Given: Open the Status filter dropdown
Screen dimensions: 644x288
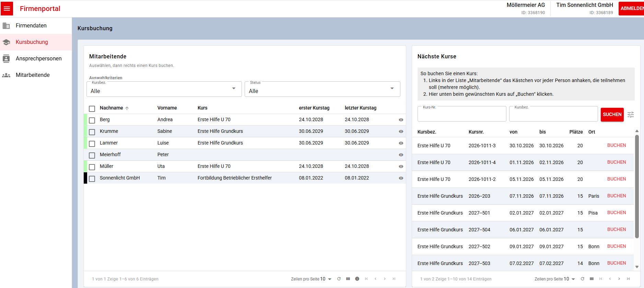Looking at the screenshot, I should click(322, 89).
